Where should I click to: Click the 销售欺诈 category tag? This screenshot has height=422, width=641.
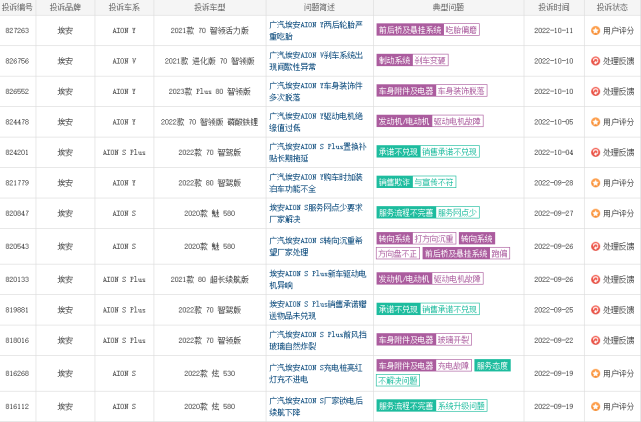pos(394,182)
